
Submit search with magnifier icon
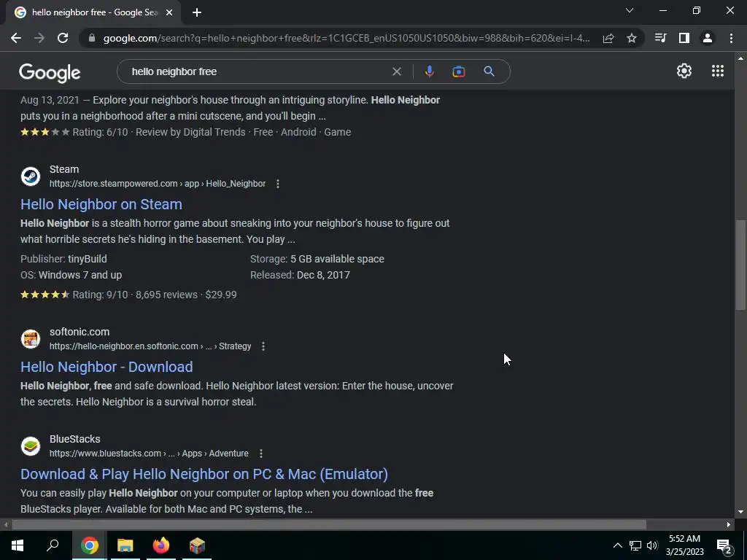click(489, 71)
